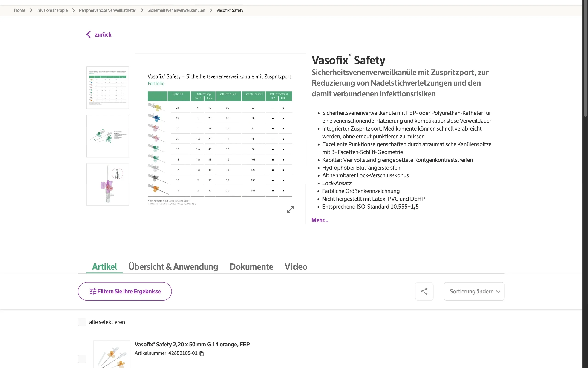This screenshot has width=588, height=368.
Task: Open Periphervenöse Verweilkatheter breadcrumb
Action: (107, 10)
